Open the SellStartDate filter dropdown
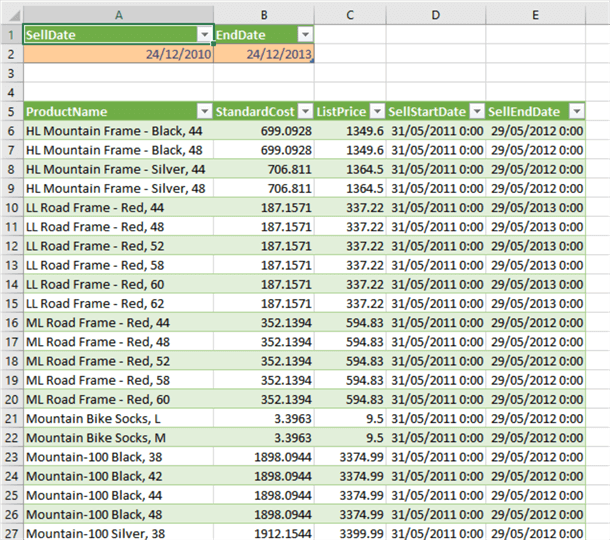 pyautogui.click(x=477, y=112)
